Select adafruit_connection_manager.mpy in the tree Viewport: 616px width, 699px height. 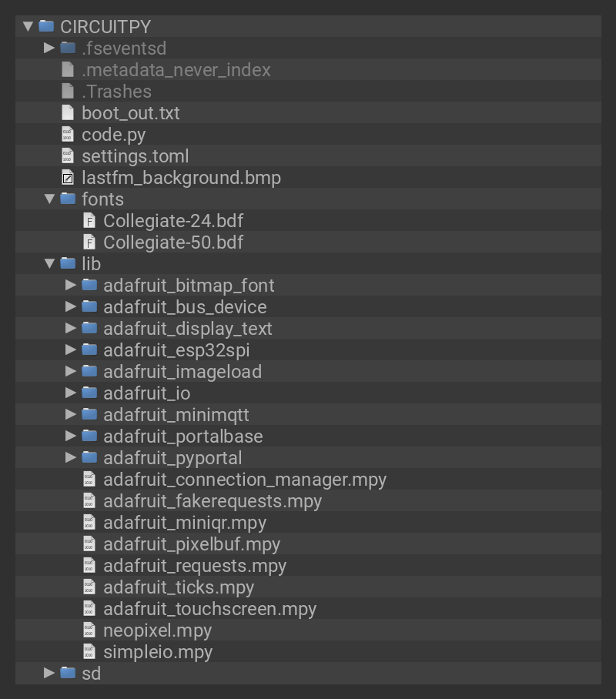[x=245, y=480]
